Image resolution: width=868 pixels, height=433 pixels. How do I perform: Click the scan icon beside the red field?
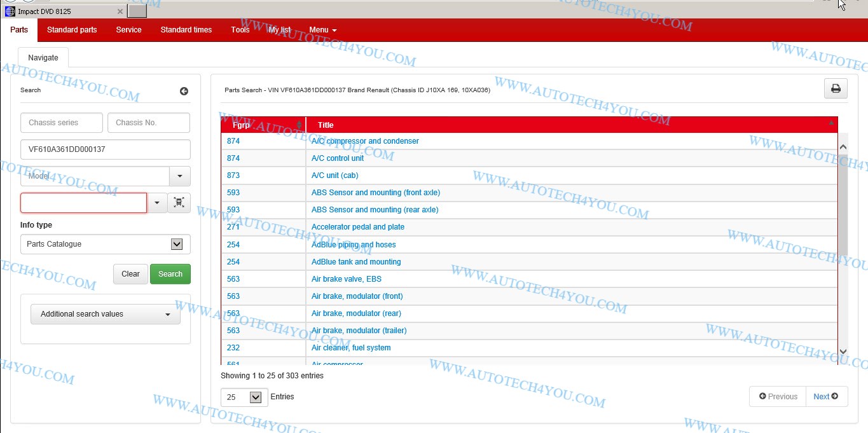click(179, 203)
